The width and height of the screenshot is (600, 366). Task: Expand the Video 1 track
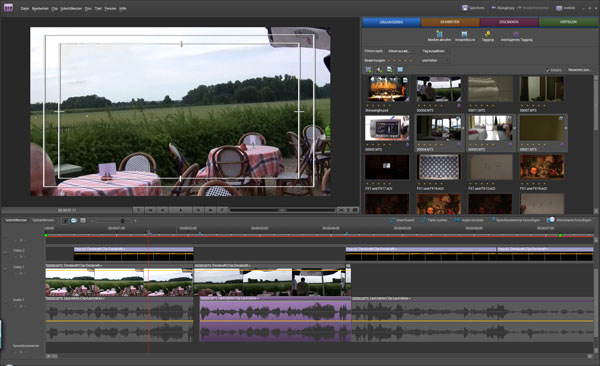5,269
